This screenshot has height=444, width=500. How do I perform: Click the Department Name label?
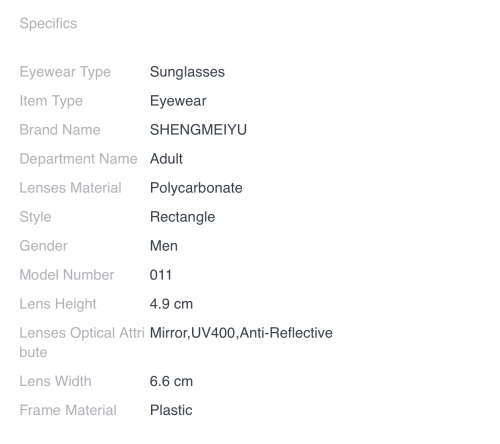pyautogui.click(x=79, y=159)
